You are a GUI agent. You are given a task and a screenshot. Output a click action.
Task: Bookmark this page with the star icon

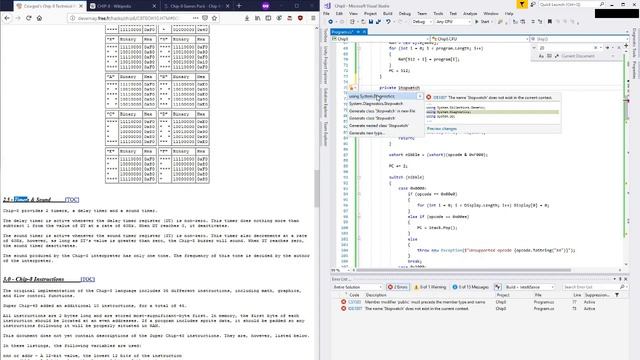pyautogui.click(x=214, y=18)
